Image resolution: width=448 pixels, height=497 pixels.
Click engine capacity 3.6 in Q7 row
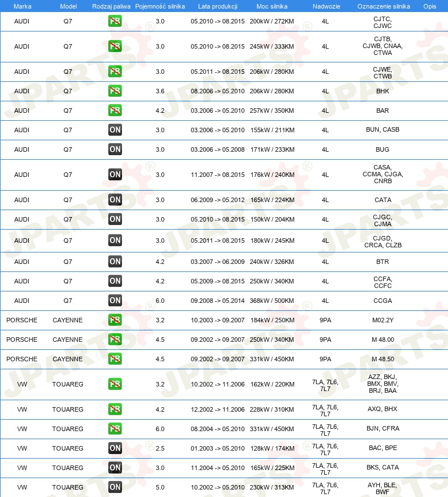click(x=160, y=91)
